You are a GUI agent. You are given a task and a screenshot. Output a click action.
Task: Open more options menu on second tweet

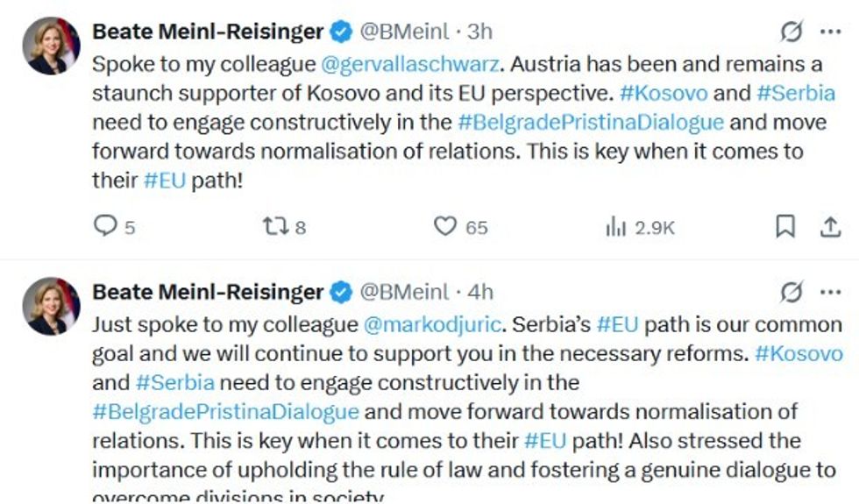[x=829, y=291]
